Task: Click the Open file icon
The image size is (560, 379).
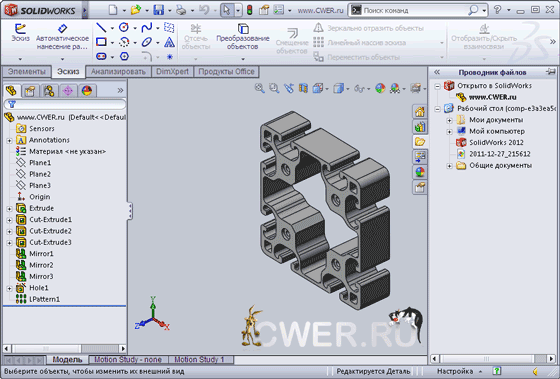Action: click(135, 10)
